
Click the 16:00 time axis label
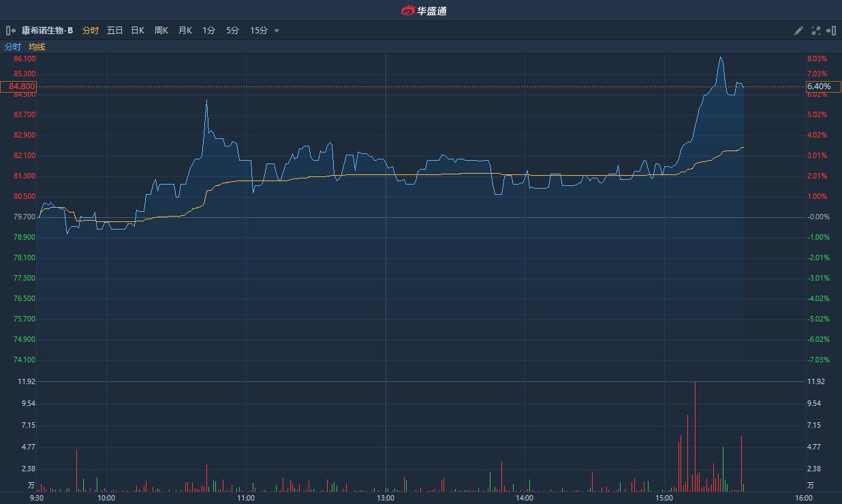coord(803,498)
